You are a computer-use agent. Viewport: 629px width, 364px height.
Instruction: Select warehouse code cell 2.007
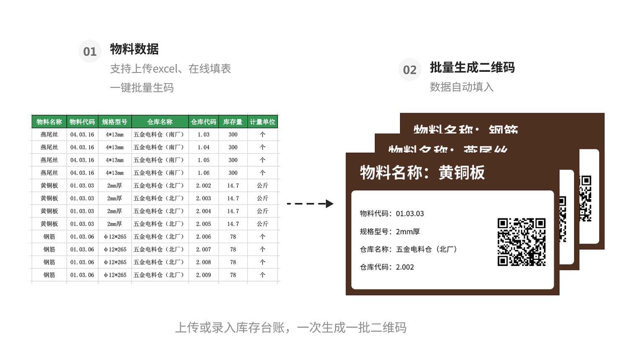tap(203, 250)
